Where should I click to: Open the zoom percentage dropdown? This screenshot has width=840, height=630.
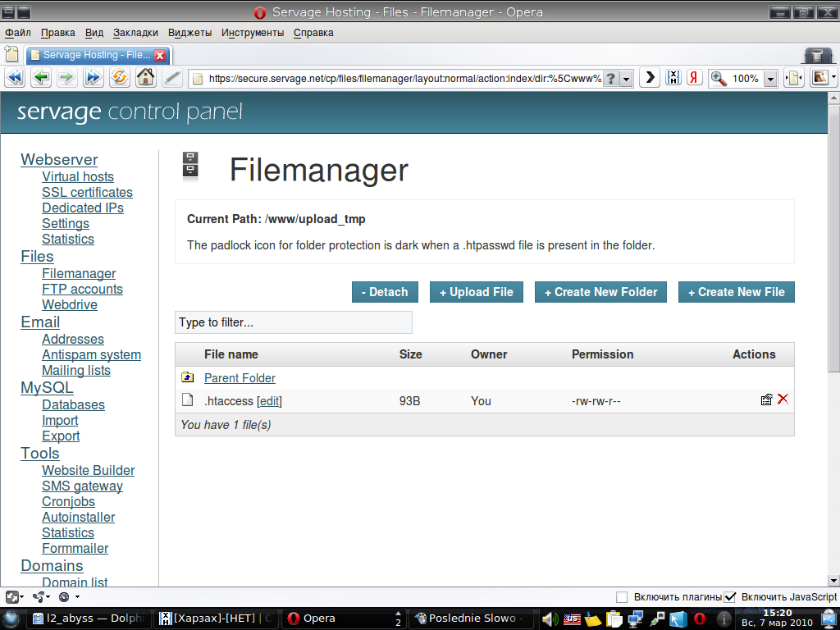(770, 79)
